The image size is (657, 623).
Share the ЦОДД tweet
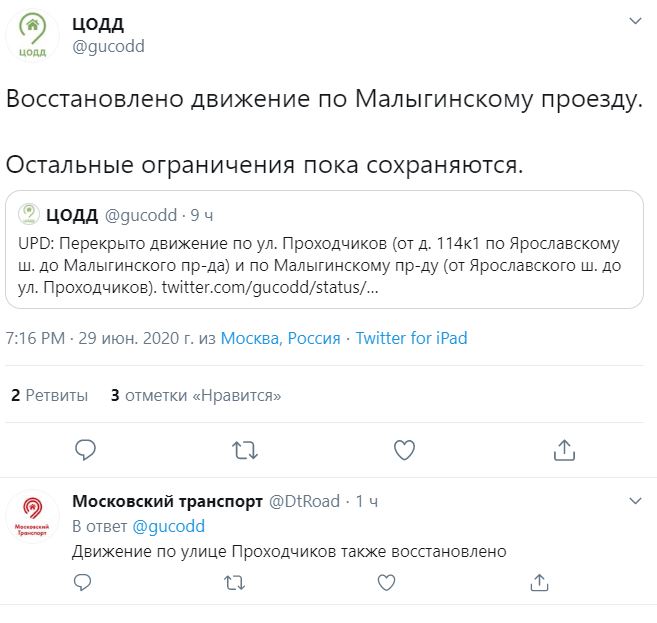click(563, 450)
